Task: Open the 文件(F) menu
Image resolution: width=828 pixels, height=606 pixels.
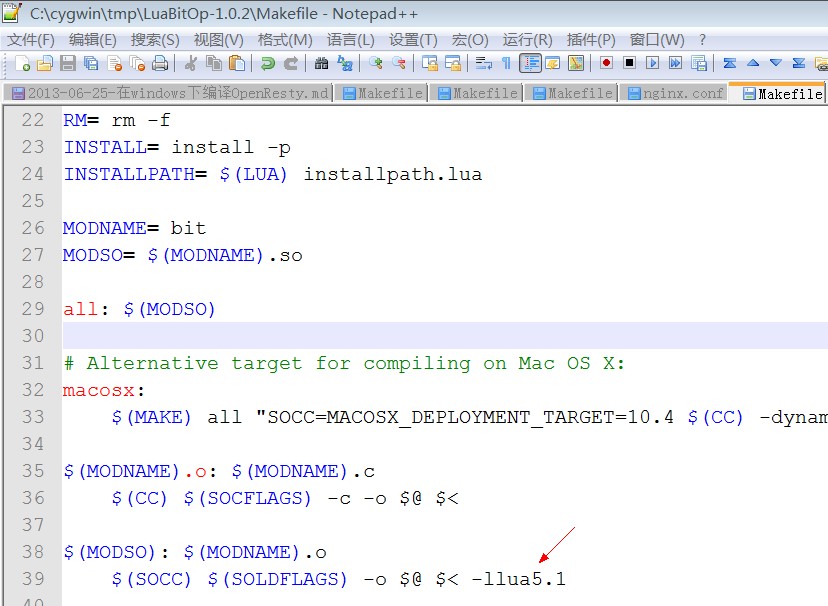Action: pyautogui.click(x=31, y=40)
